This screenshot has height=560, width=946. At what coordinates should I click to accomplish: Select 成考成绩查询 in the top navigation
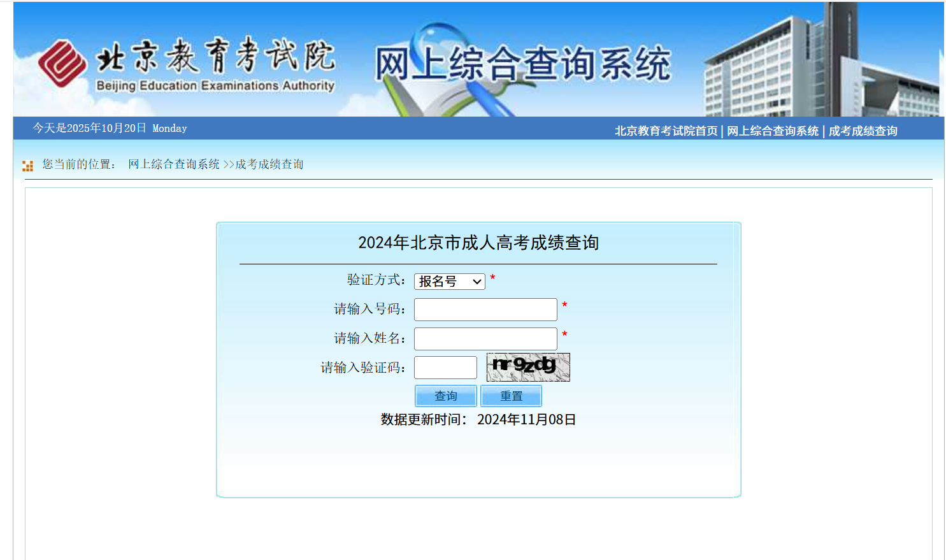point(863,131)
